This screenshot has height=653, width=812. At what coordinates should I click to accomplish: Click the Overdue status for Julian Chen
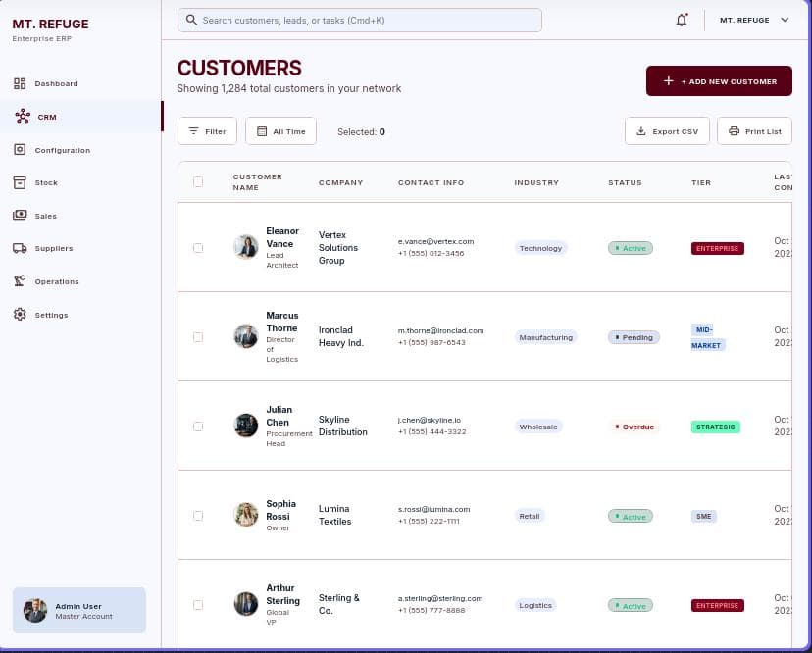pyautogui.click(x=634, y=427)
